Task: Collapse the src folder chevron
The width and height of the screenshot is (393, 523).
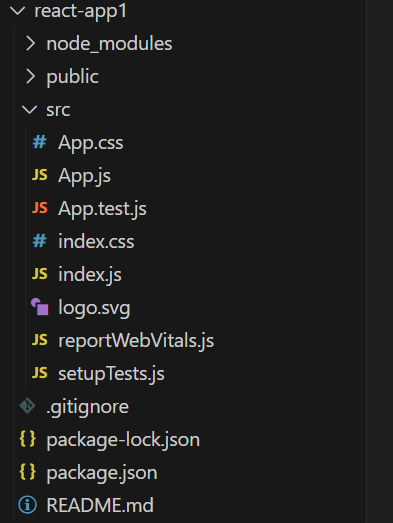Action: pyautogui.click(x=29, y=110)
